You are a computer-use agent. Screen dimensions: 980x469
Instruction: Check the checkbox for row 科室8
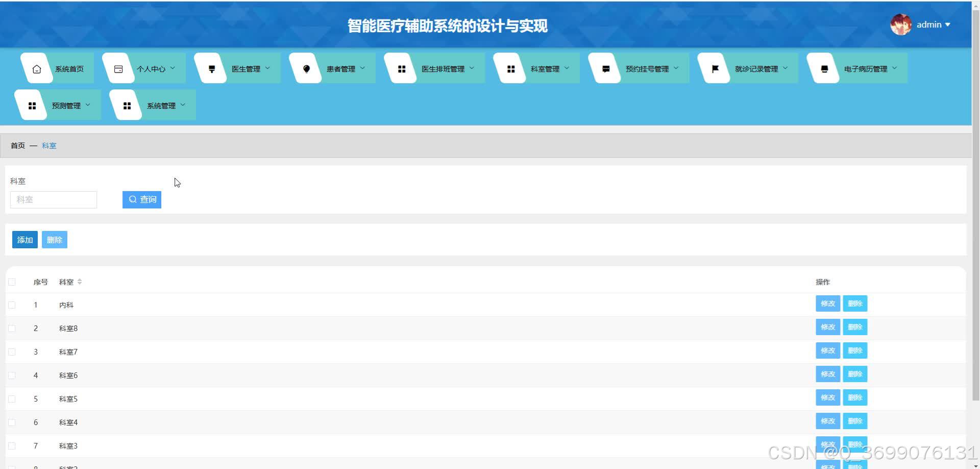(12, 329)
